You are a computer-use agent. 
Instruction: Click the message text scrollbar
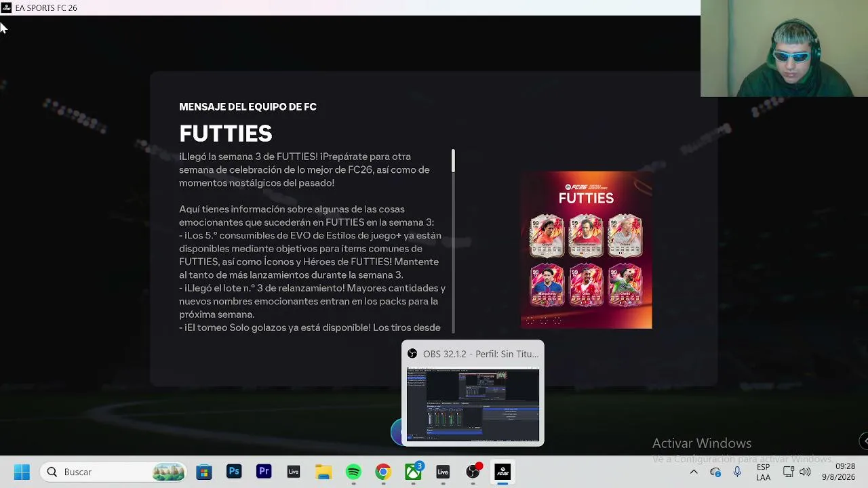point(453,161)
